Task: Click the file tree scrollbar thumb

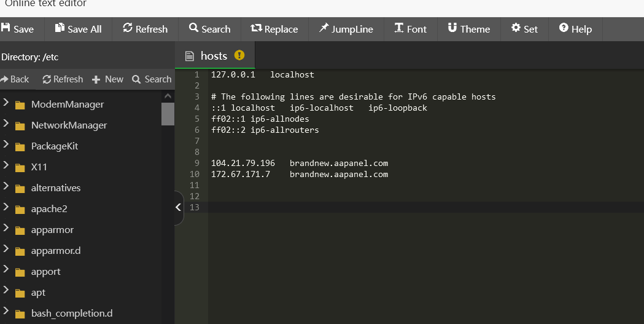Action: point(168,114)
